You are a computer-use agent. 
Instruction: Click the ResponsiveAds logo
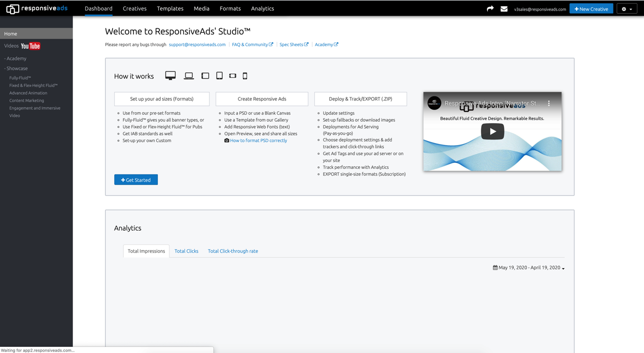(x=37, y=8)
